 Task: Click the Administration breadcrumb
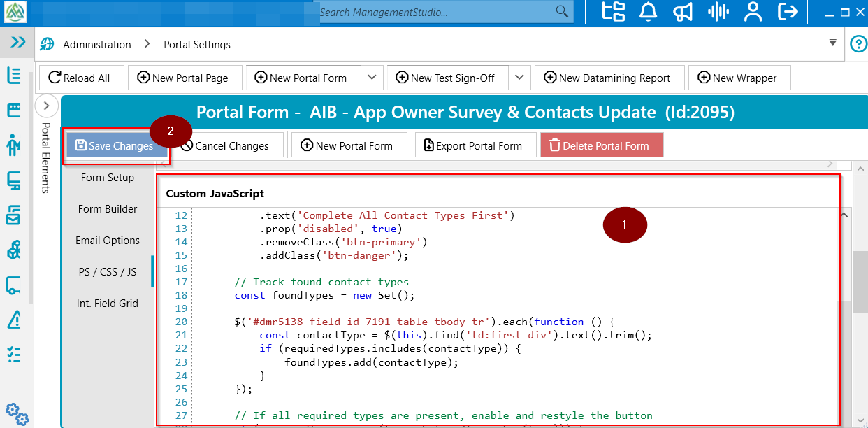pyautogui.click(x=97, y=44)
